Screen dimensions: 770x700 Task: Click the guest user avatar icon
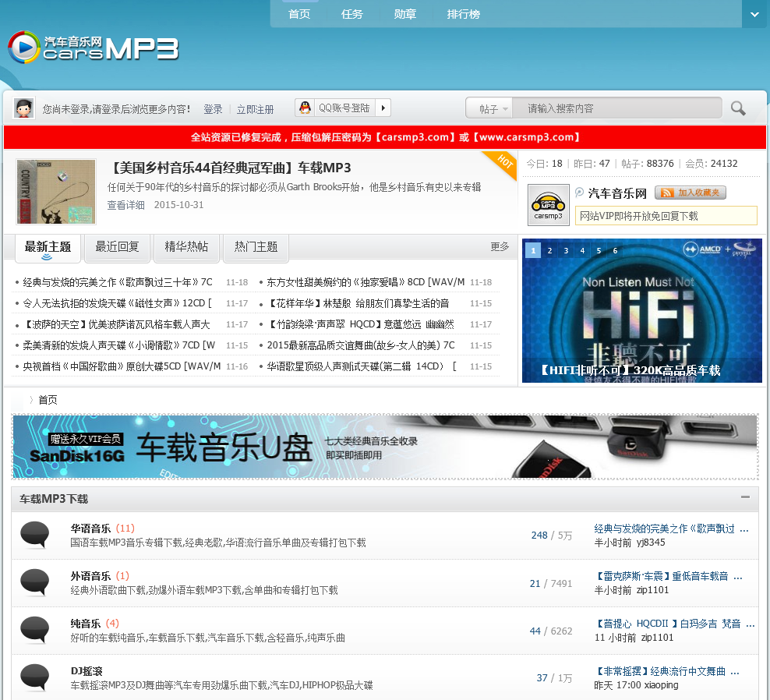click(x=23, y=108)
